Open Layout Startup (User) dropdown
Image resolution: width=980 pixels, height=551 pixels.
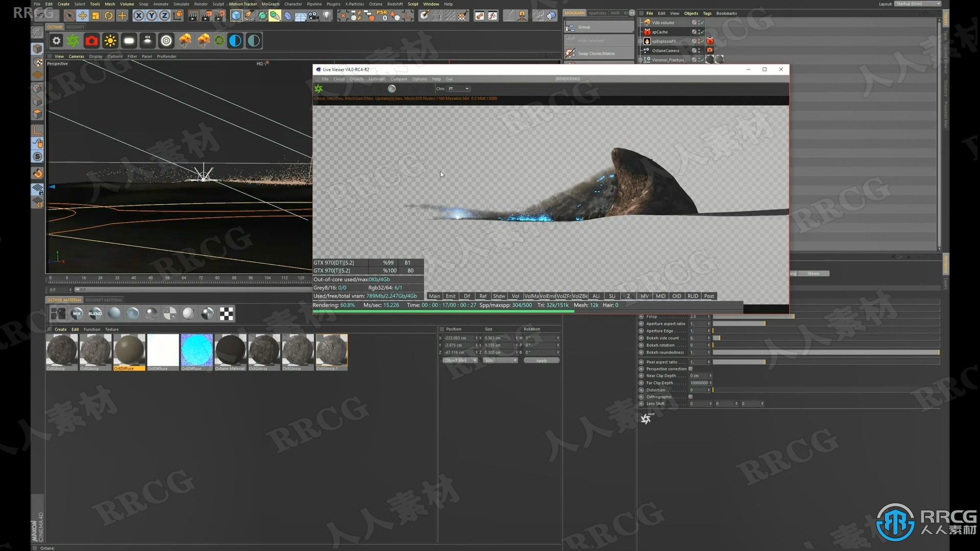(x=918, y=4)
